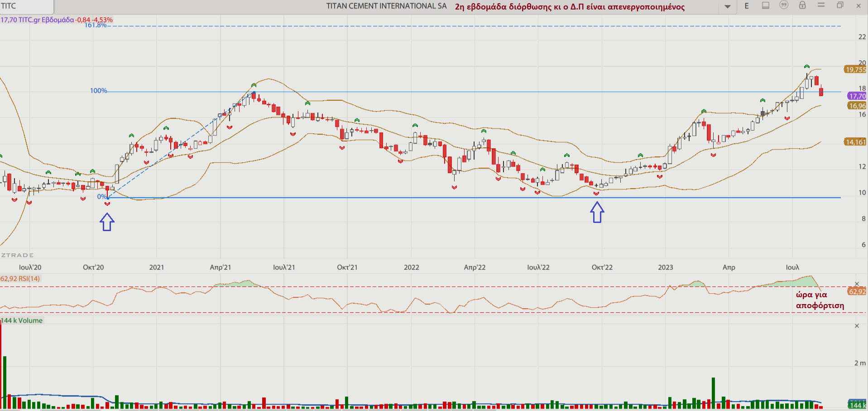
Task: Select the 62,92 RSI(14) indicator label
Action: (x=20, y=279)
